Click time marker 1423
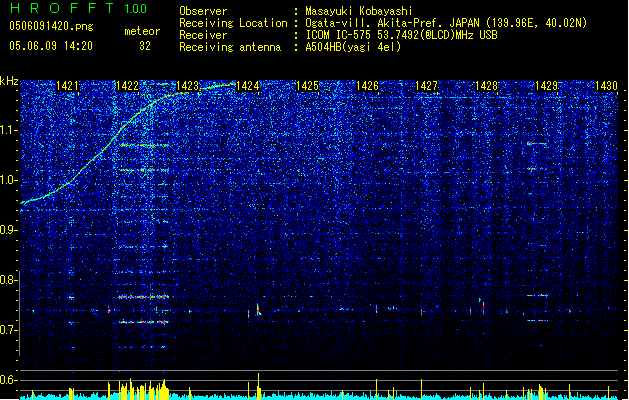Viewport: 629px width, 400px height. (x=187, y=86)
